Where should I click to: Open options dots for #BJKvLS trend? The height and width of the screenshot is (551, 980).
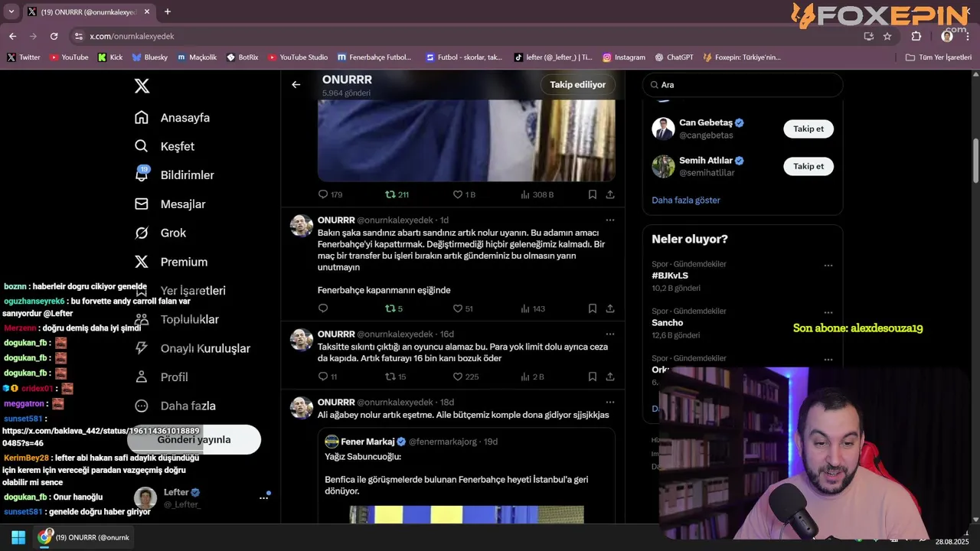tap(828, 266)
